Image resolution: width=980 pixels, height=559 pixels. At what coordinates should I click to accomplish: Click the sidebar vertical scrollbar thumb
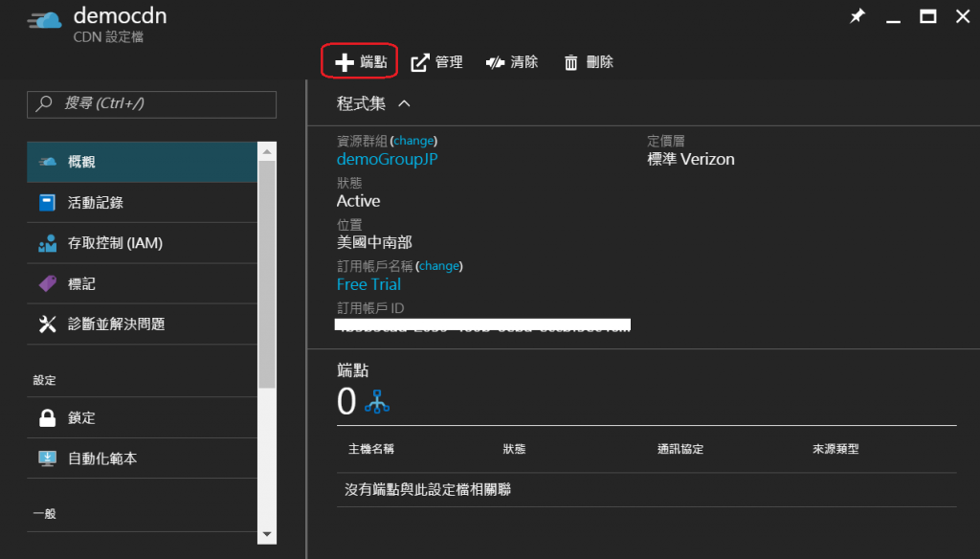(x=267, y=274)
